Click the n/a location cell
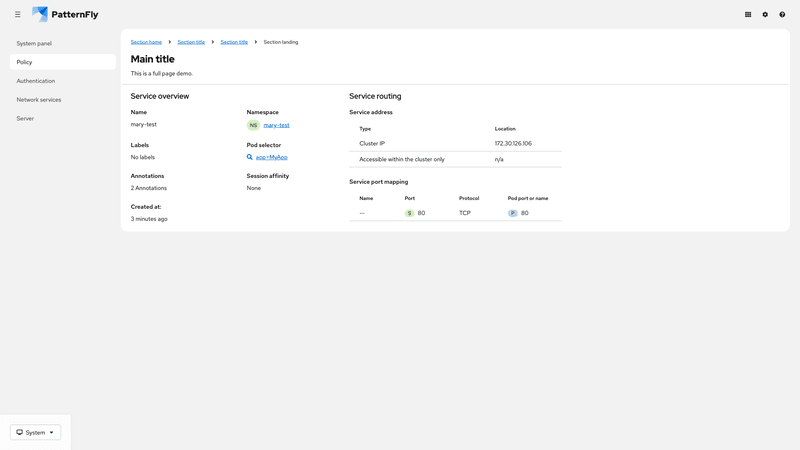Screen dimensions: 800x450 [x=499, y=160]
